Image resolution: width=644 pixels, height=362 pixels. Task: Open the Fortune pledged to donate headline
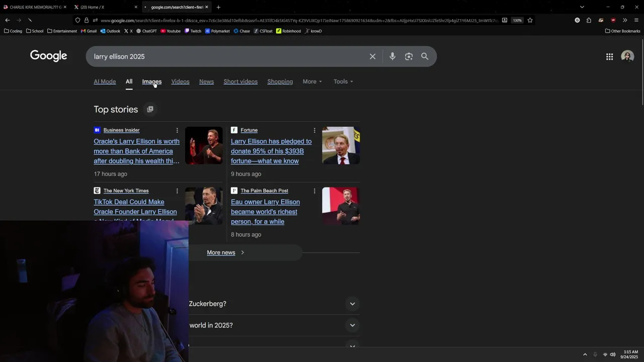(x=271, y=151)
